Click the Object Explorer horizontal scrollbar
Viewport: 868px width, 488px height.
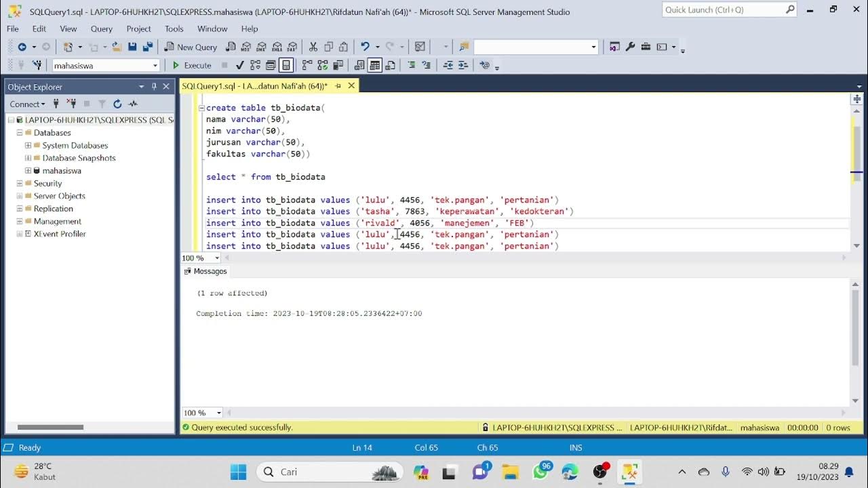click(x=51, y=427)
